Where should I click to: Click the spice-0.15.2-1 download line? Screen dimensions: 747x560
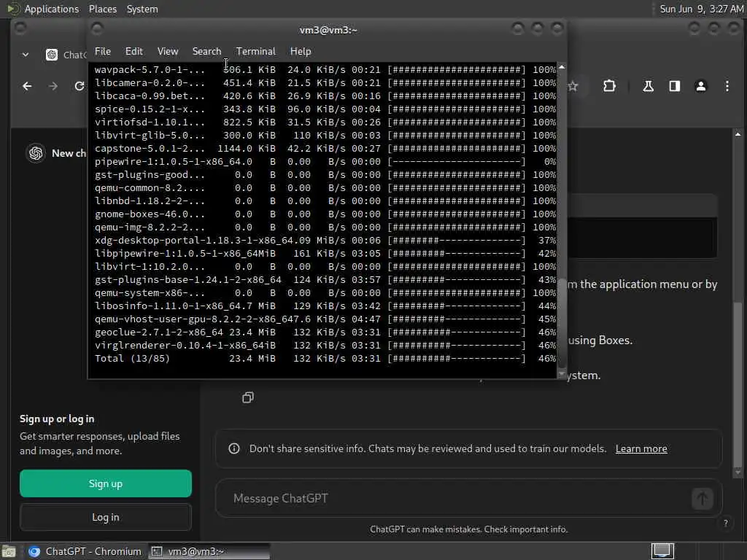coord(325,109)
